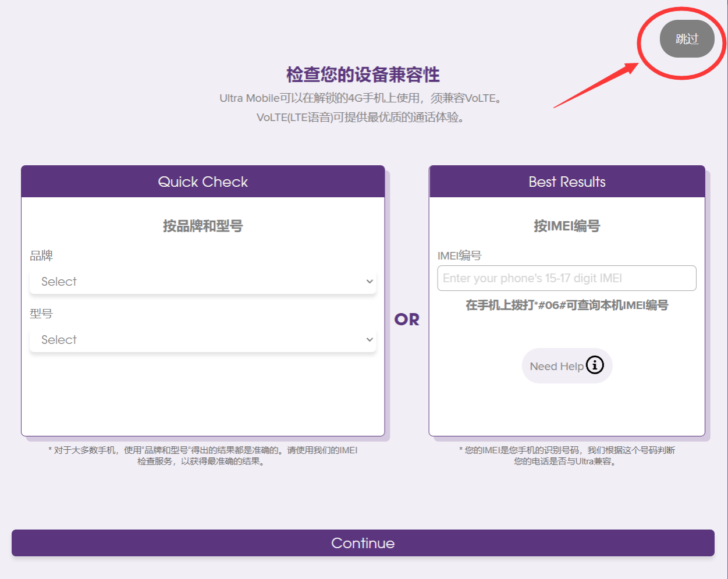Open the 型号 model Select dropdown
Viewport: 728px width, 579px height.
203,340
